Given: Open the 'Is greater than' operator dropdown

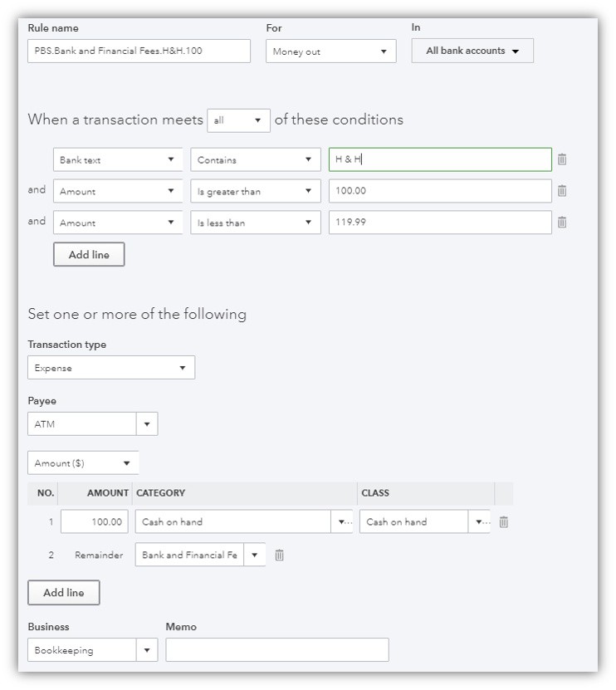Looking at the screenshot, I should click(x=255, y=191).
